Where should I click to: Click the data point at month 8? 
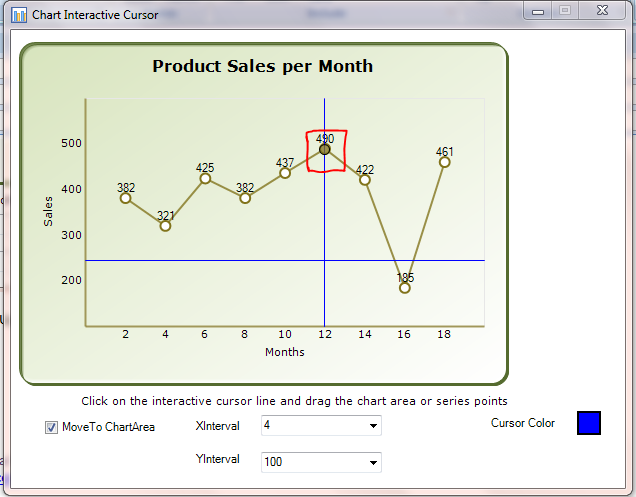click(245, 198)
